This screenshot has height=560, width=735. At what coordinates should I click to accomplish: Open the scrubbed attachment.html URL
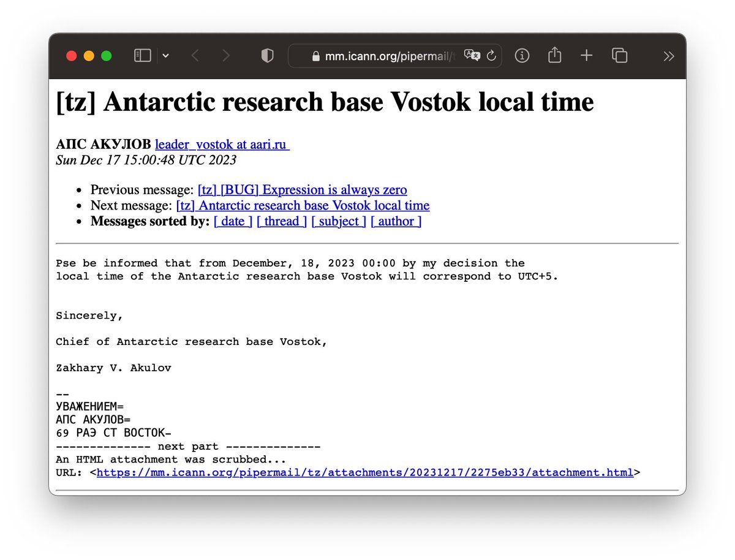(364, 472)
